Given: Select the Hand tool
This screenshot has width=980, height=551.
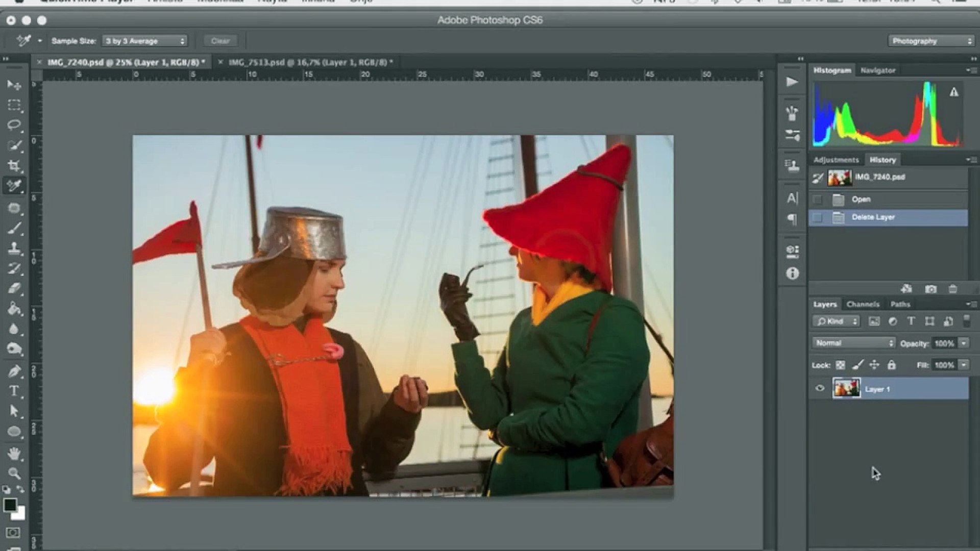Looking at the screenshot, I should tap(14, 453).
